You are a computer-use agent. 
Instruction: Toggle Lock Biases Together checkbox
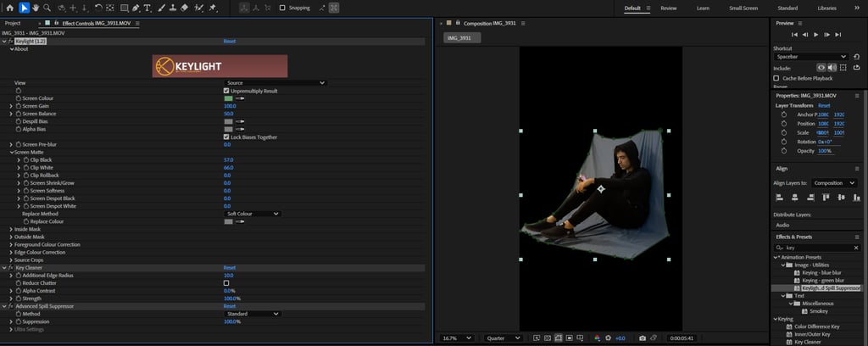pyautogui.click(x=225, y=137)
